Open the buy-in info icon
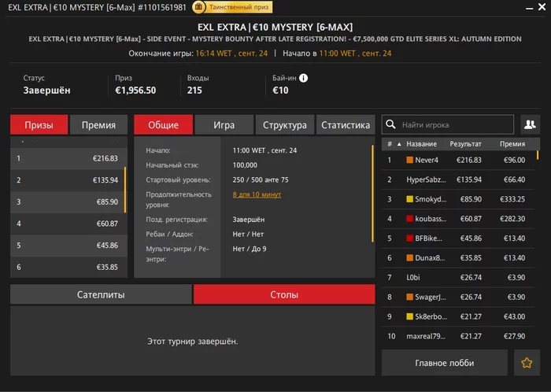This screenshot has width=551, height=392. 303,78
